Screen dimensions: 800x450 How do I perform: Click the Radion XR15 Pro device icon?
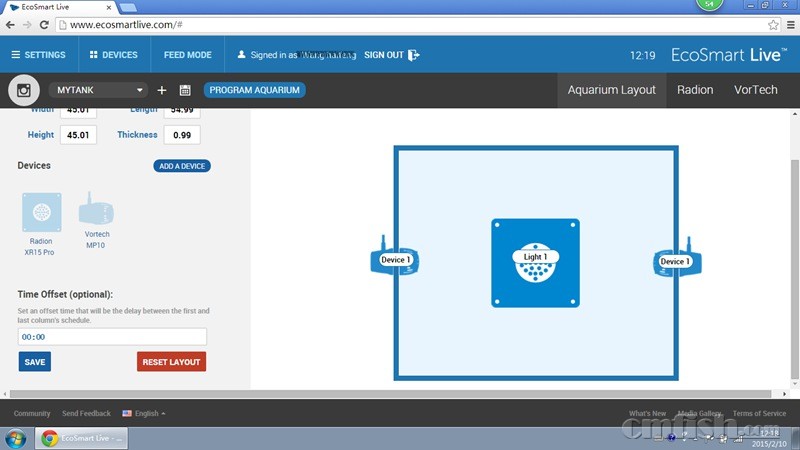pyautogui.click(x=41, y=211)
